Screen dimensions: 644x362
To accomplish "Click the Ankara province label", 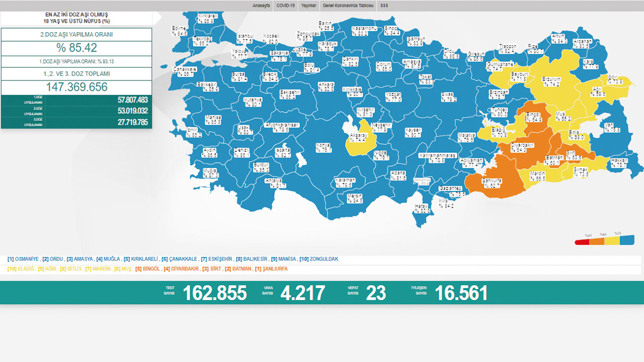I will tap(326, 86).
